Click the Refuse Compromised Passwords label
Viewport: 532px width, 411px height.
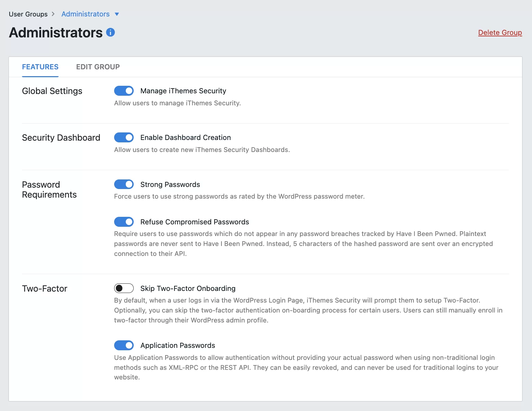[195, 222]
